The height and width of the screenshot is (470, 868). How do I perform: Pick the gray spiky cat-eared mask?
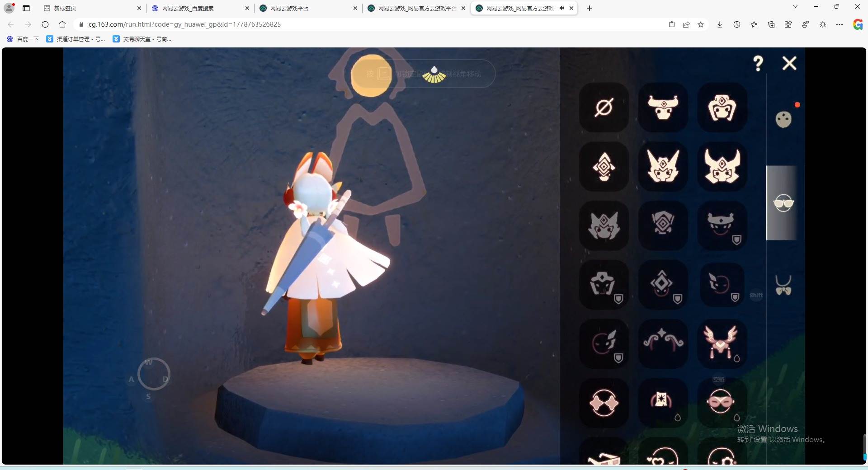point(604,226)
